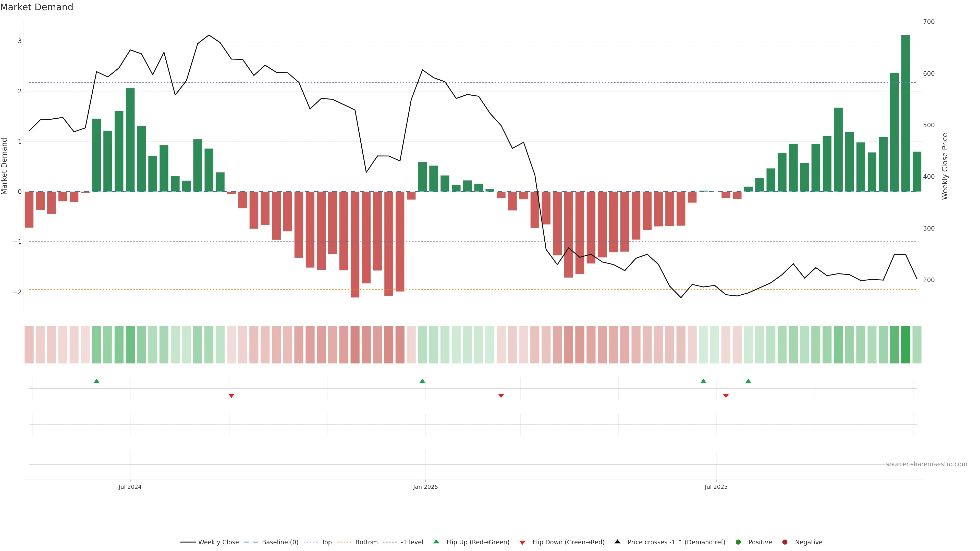Click the Jan 2025 x-axis label
Viewport: 980px width, 551px height.
(425, 487)
